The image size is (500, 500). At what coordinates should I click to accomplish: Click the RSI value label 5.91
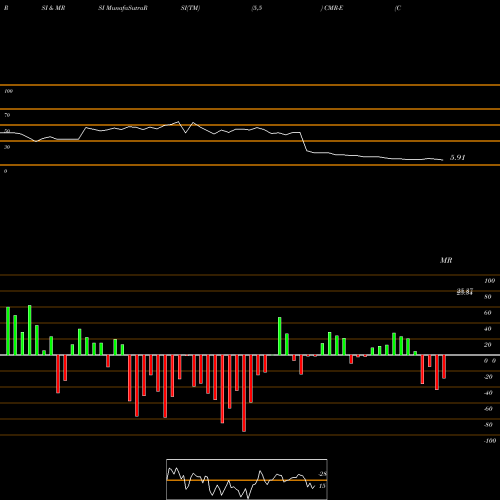[x=457, y=157]
